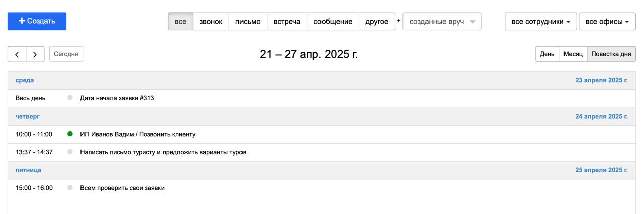This screenshot has width=644, height=214.
Task: Toggle the встреча type filter
Action: click(287, 22)
